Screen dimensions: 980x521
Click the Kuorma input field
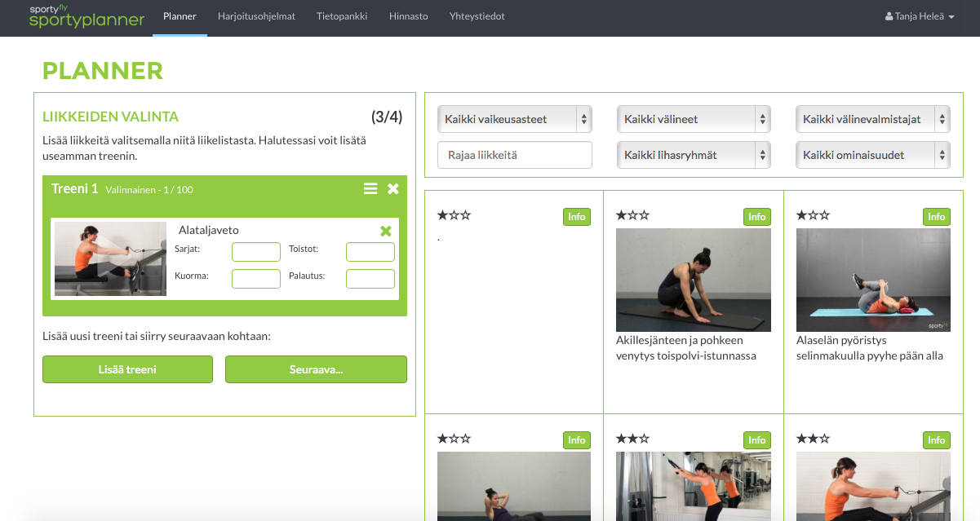(256, 279)
